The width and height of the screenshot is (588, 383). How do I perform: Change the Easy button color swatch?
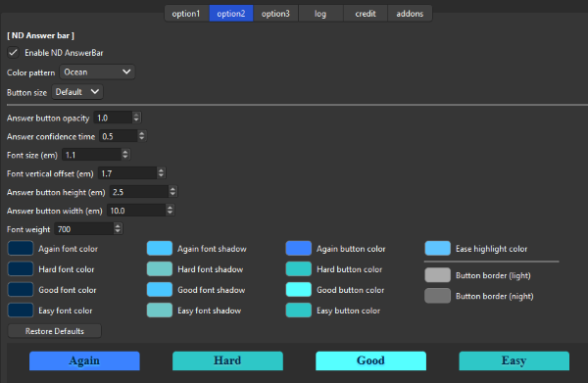(x=299, y=311)
